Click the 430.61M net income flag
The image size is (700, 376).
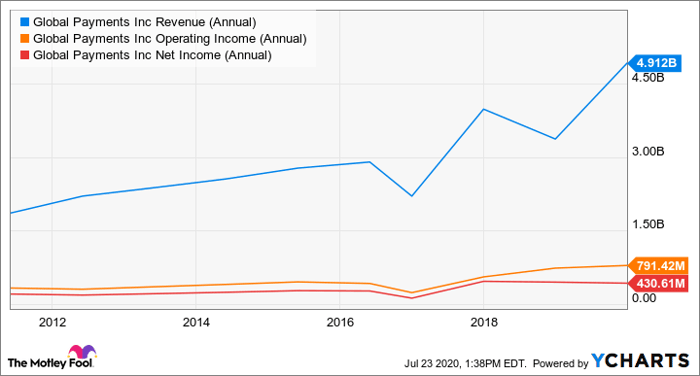[657, 283]
